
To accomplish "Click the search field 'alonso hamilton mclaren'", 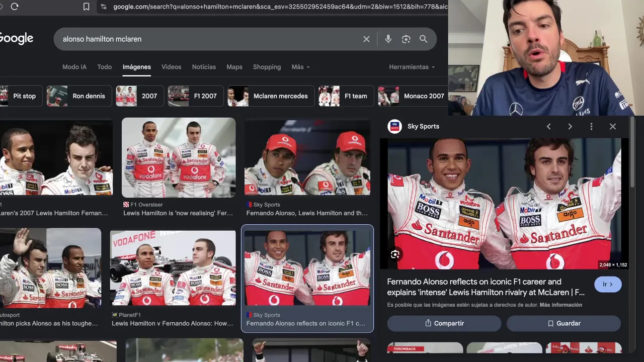I will coord(209,39).
